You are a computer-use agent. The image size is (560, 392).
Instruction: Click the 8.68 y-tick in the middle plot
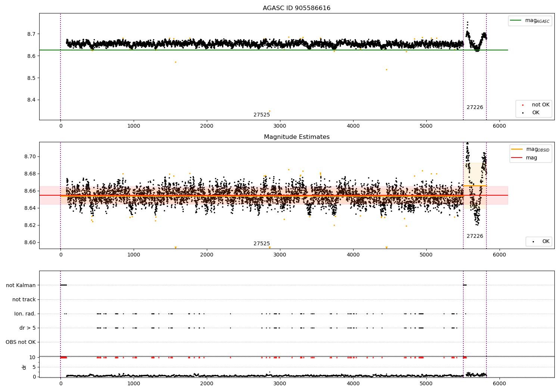point(30,174)
